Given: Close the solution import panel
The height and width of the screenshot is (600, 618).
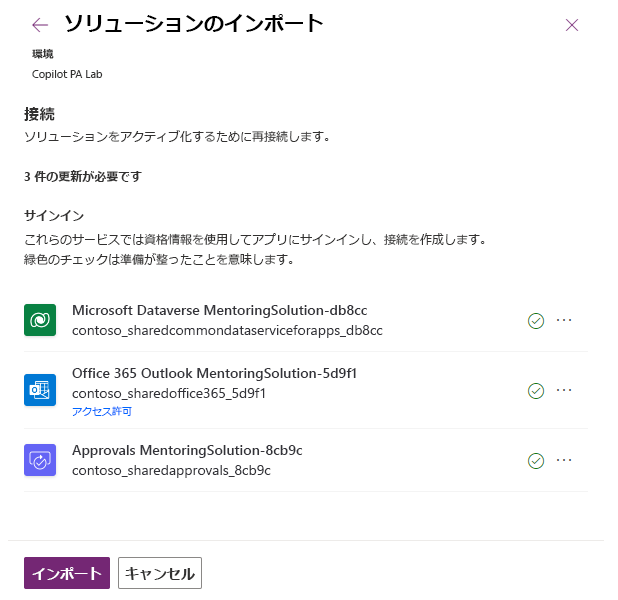Looking at the screenshot, I should pyautogui.click(x=571, y=25).
